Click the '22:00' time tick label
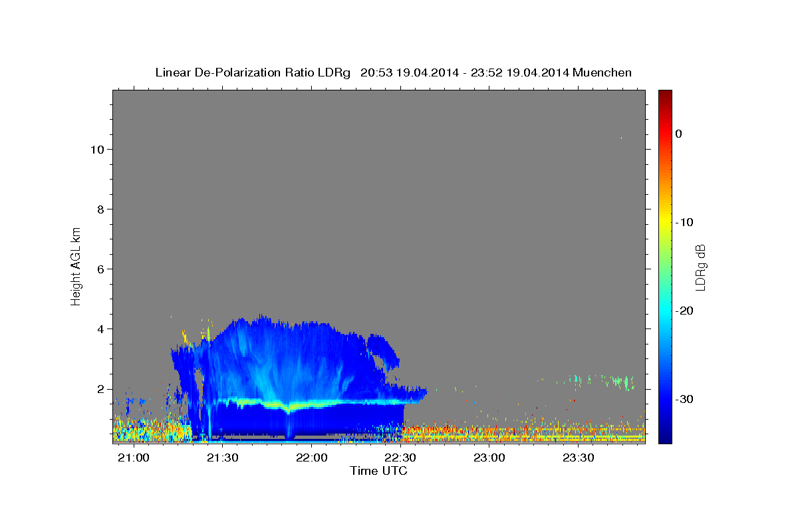 [311, 458]
